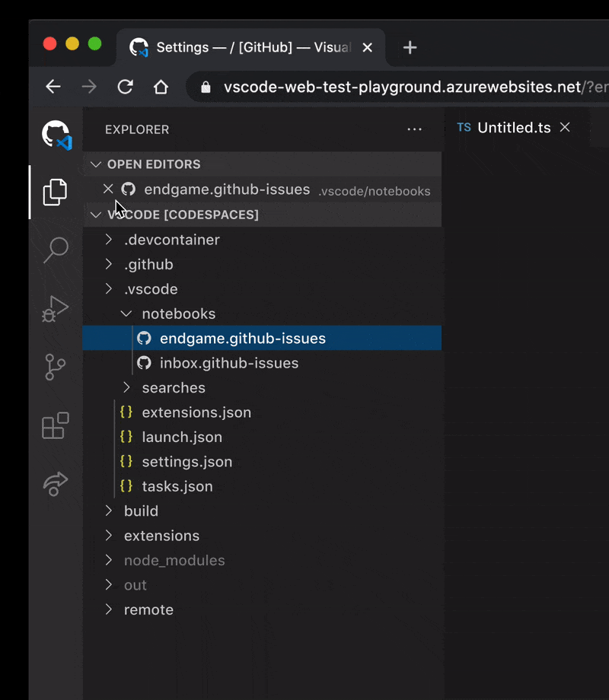Viewport: 609px width, 700px height.
Task: Click the share arrow icon at activity bar bottom
Action: coord(55,485)
